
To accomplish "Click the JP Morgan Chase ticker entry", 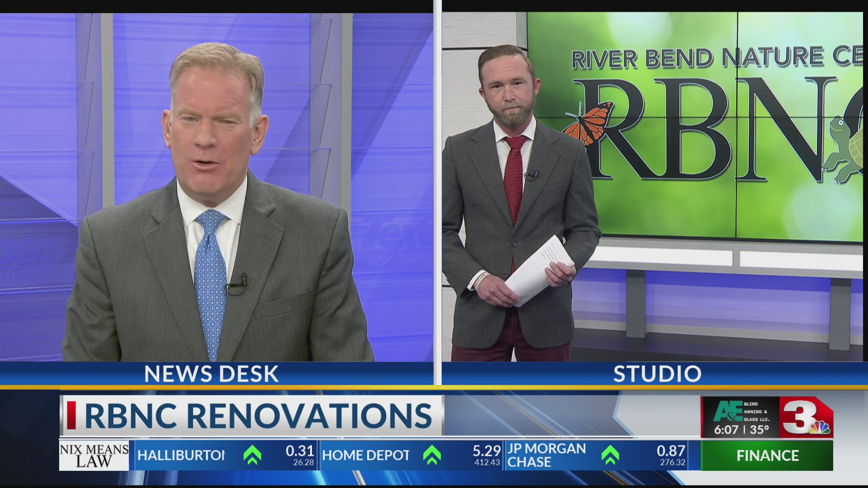I will click(x=546, y=455).
